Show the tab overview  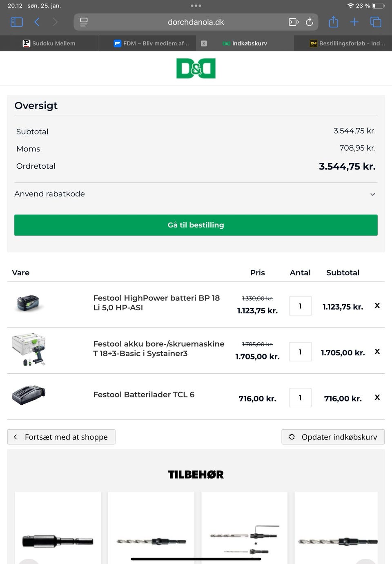coord(375,22)
